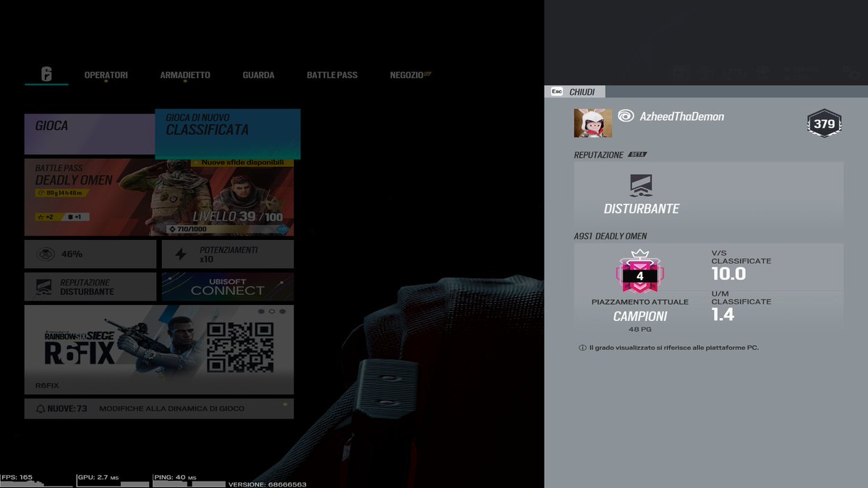868x488 pixels.
Task: Open the BATTLE PASS tab
Action: coord(332,75)
